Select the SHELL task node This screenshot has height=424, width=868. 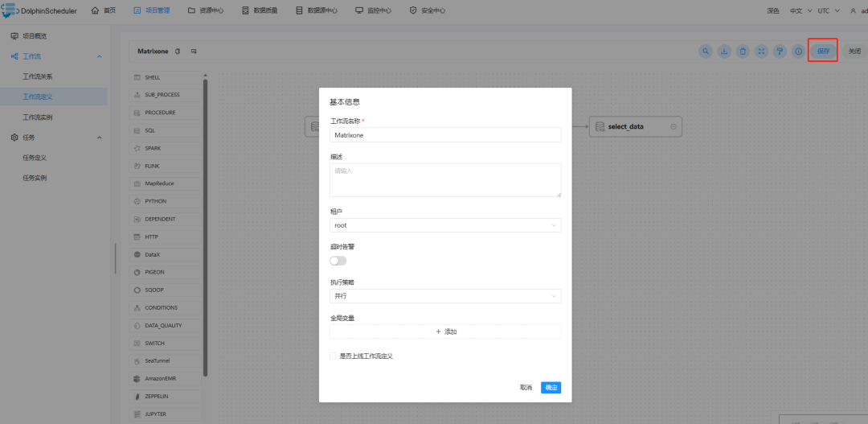click(x=165, y=77)
